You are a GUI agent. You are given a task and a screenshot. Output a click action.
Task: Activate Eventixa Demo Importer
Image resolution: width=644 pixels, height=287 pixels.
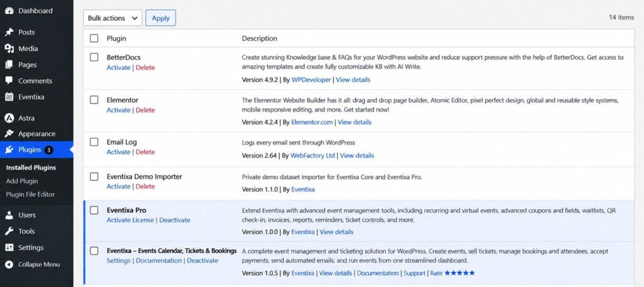(x=118, y=187)
